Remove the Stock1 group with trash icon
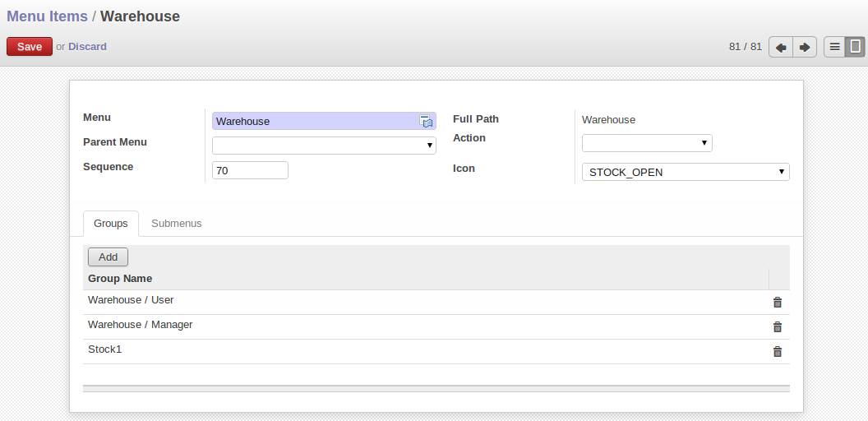Image resolution: width=868 pixels, height=421 pixels. pyautogui.click(x=777, y=352)
